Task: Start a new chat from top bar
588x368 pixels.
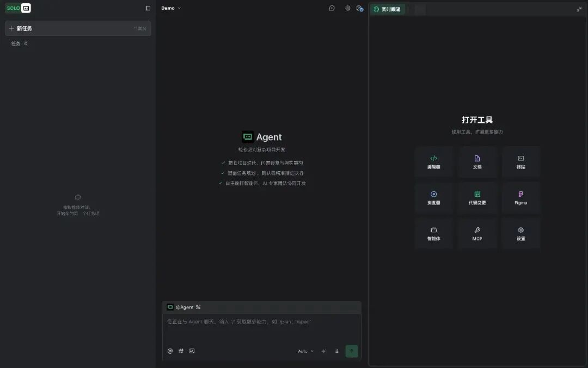Action: point(332,8)
